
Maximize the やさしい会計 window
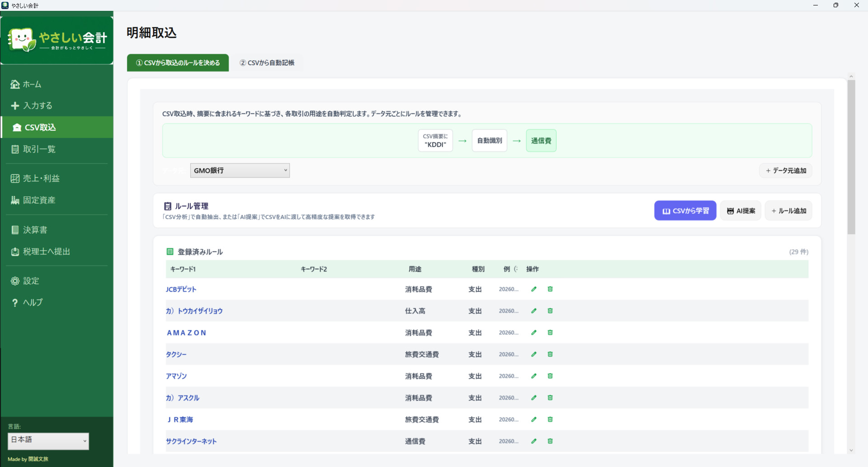[x=836, y=5]
